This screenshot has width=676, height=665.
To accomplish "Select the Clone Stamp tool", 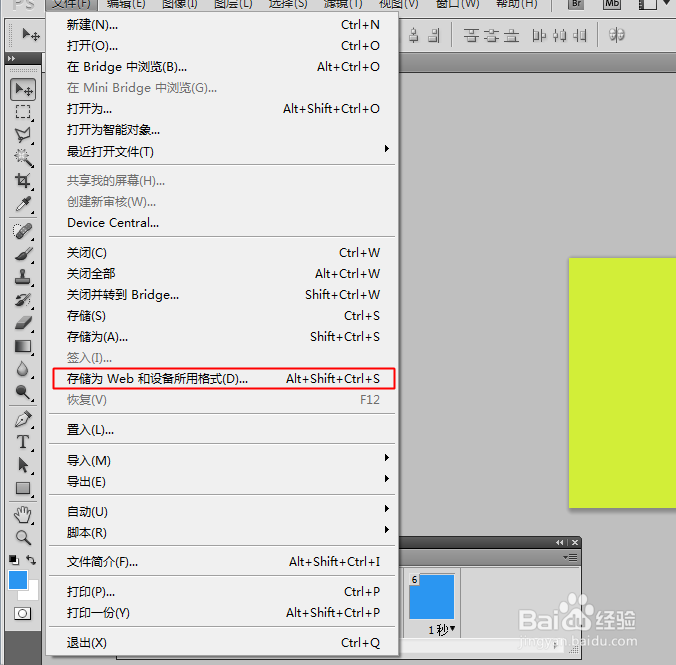I will pos(23,277).
